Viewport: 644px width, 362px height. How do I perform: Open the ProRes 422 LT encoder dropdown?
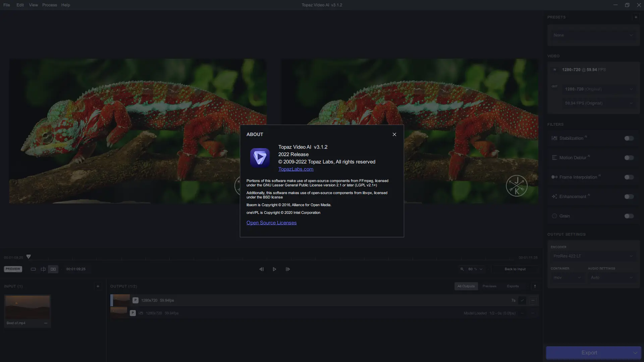click(593, 256)
